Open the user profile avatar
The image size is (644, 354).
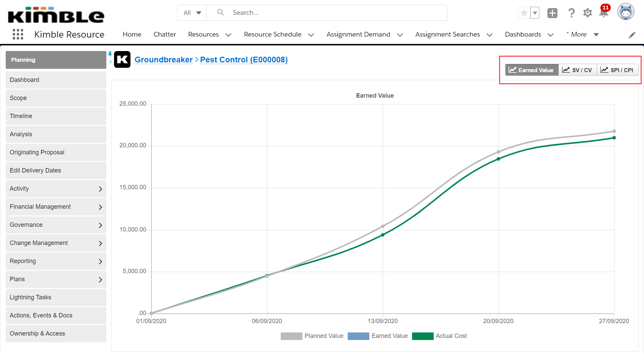[626, 12]
